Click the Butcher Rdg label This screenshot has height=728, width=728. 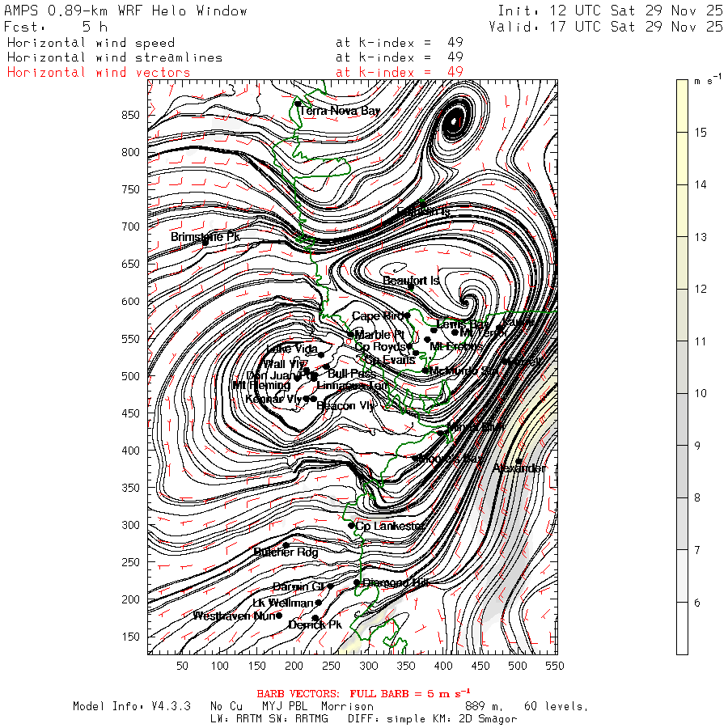286,552
